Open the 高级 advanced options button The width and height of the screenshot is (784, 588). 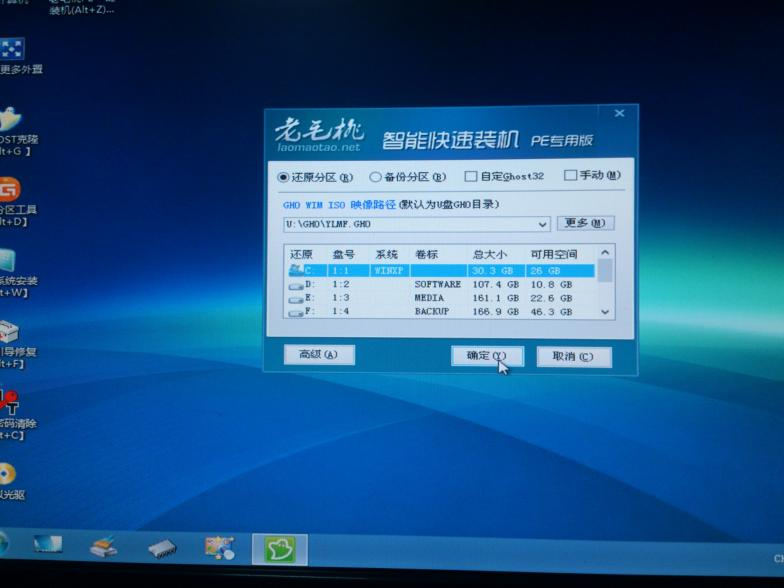click(319, 354)
